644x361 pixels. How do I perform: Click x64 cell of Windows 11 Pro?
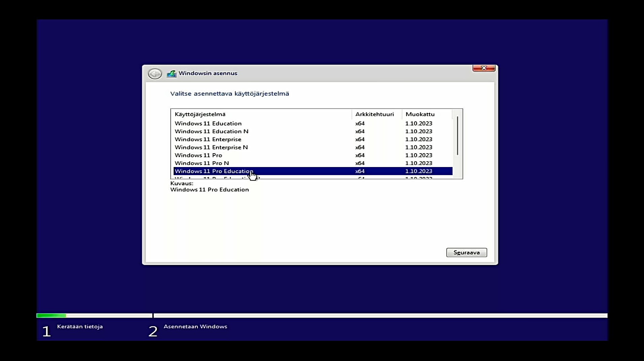pyautogui.click(x=360, y=155)
